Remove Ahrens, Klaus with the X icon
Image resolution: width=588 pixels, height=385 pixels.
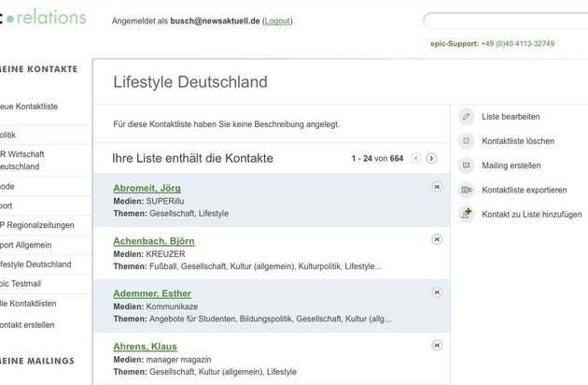(x=437, y=345)
